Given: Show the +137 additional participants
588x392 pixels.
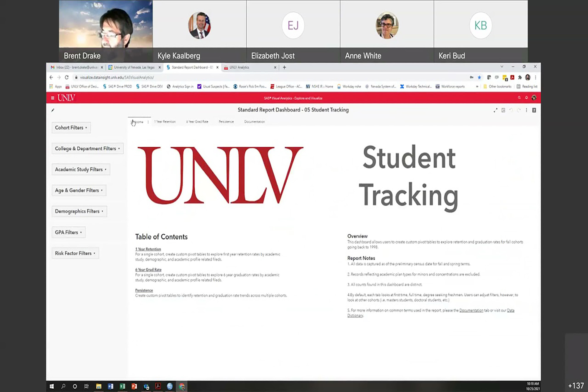Looking at the screenshot, I should (x=576, y=386).
